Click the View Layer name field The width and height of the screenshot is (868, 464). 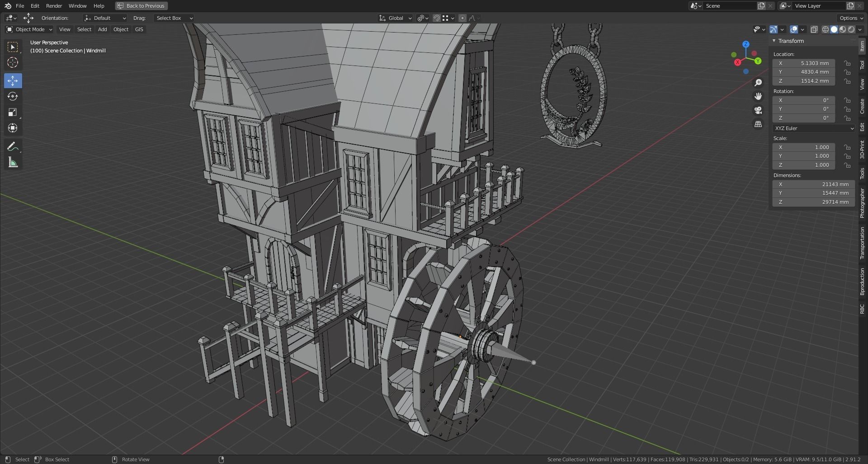click(819, 6)
